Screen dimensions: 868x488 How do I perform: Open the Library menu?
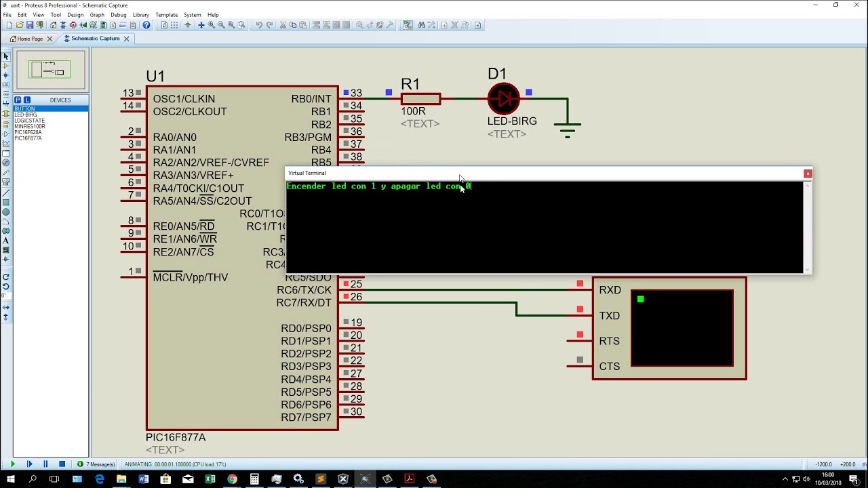click(141, 15)
